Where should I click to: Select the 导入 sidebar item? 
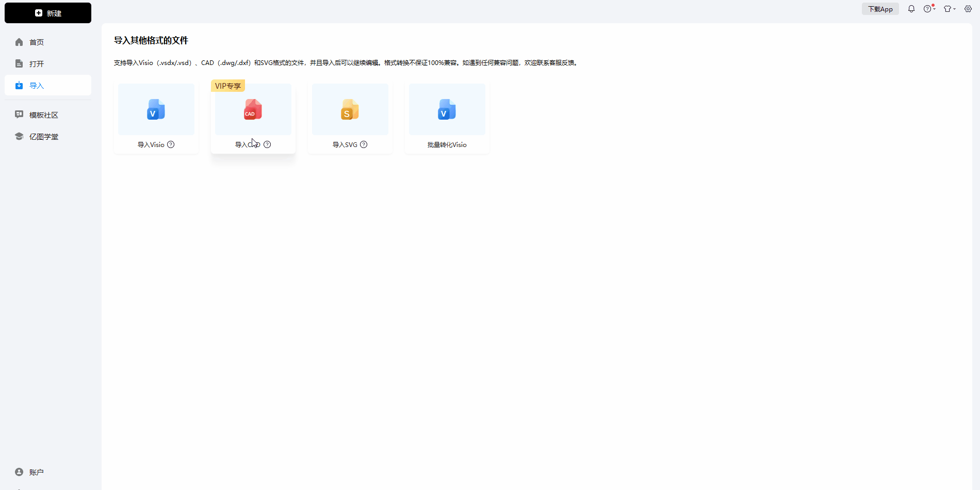click(48, 86)
